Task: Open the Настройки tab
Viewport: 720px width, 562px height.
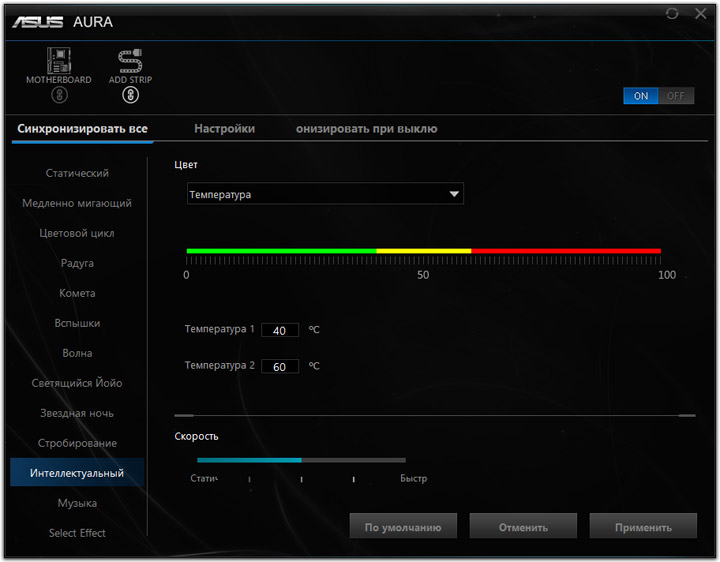Action: tap(225, 129)
